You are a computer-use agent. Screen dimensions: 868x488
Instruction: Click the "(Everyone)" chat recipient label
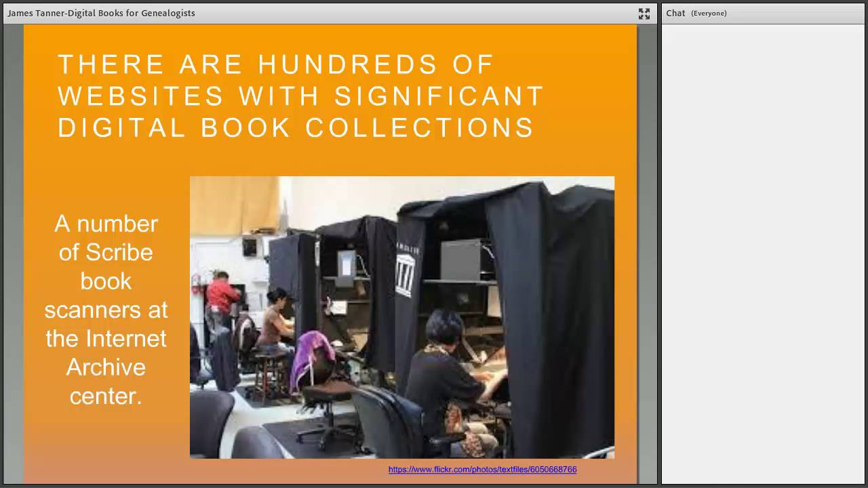click(709, 14)
